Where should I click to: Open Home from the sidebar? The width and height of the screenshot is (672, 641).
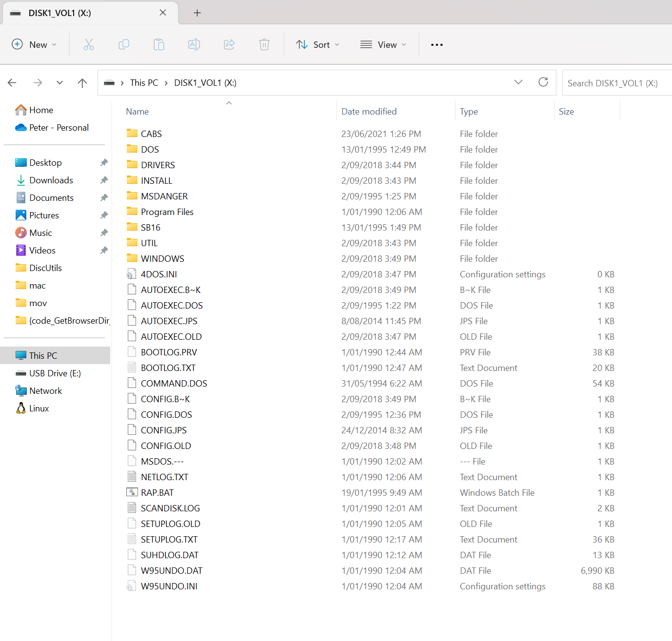40,110
